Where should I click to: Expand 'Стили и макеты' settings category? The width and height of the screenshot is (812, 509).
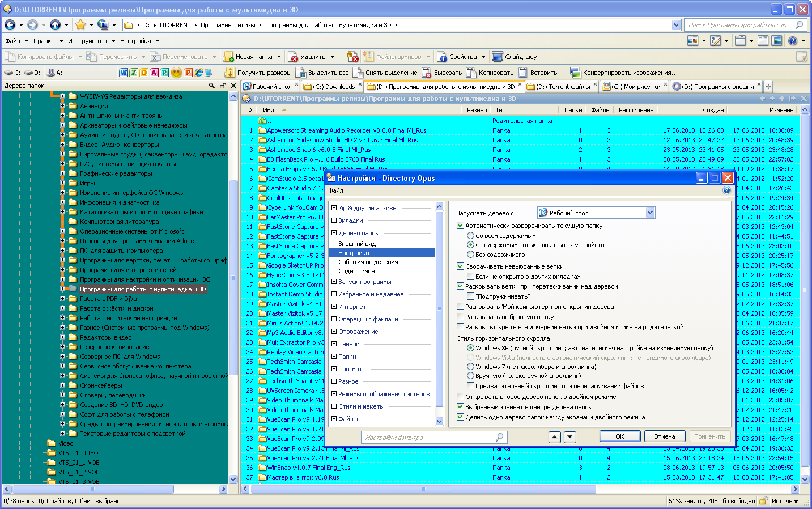click(x=334, y=406)
